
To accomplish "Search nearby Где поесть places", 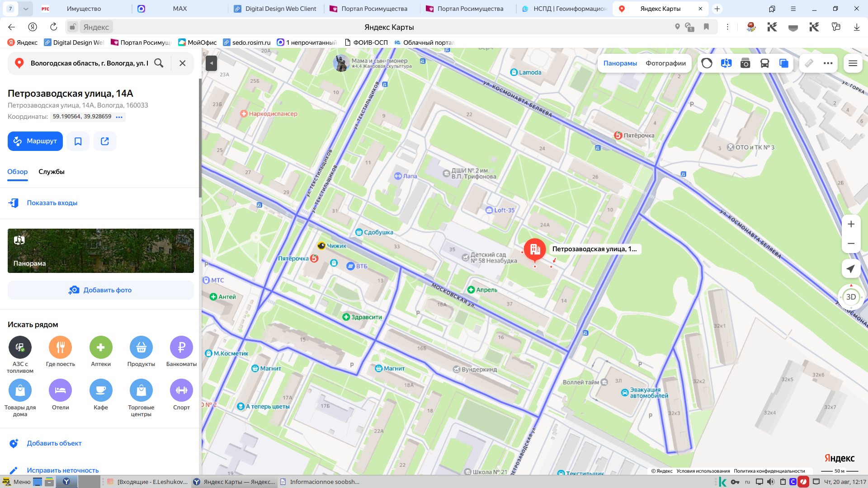I will 61,352.
